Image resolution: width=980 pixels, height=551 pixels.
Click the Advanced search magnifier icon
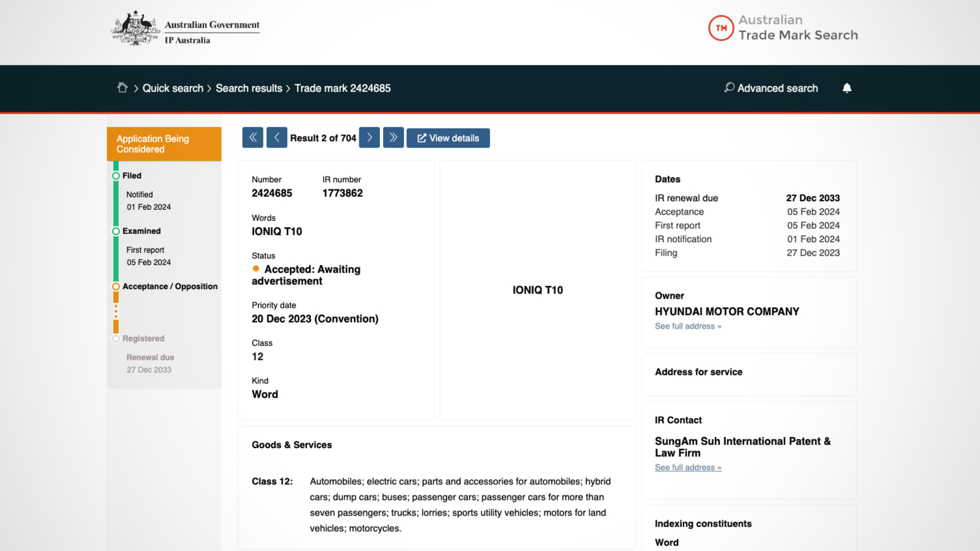click(x=729, y=88)
